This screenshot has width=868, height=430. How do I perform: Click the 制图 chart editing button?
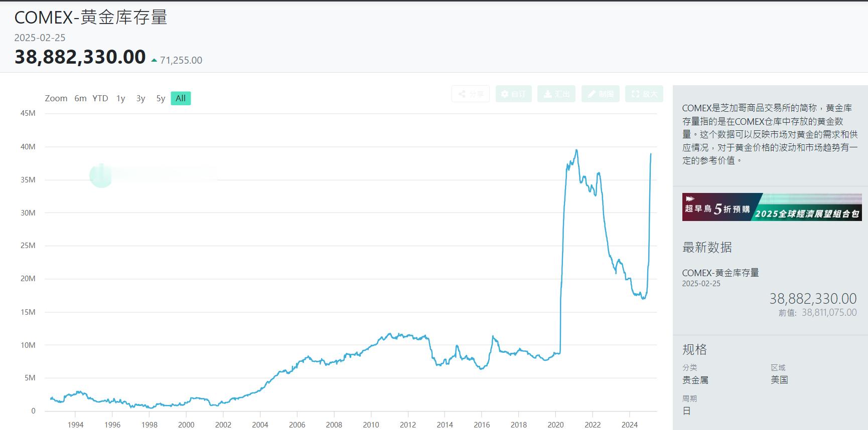click(x=601, y=94)
